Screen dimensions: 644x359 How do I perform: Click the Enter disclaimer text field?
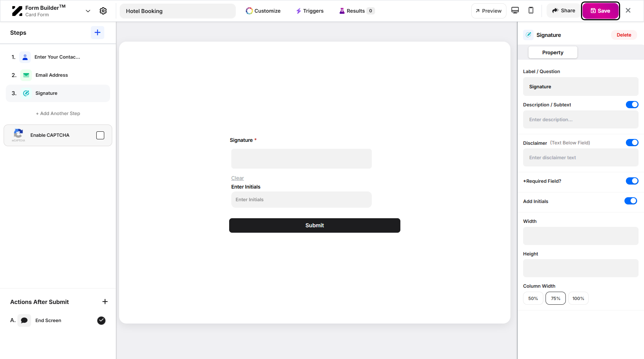coord(581,157)
